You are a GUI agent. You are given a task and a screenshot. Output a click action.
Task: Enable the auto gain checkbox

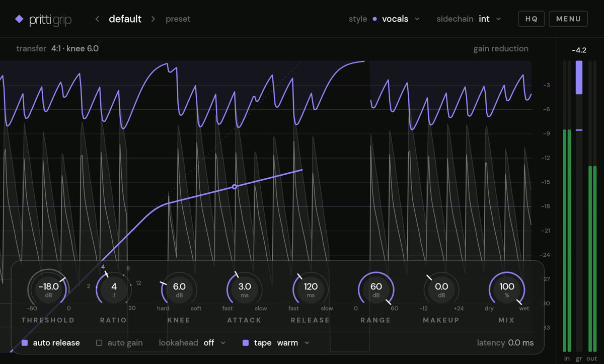point(99,343)
